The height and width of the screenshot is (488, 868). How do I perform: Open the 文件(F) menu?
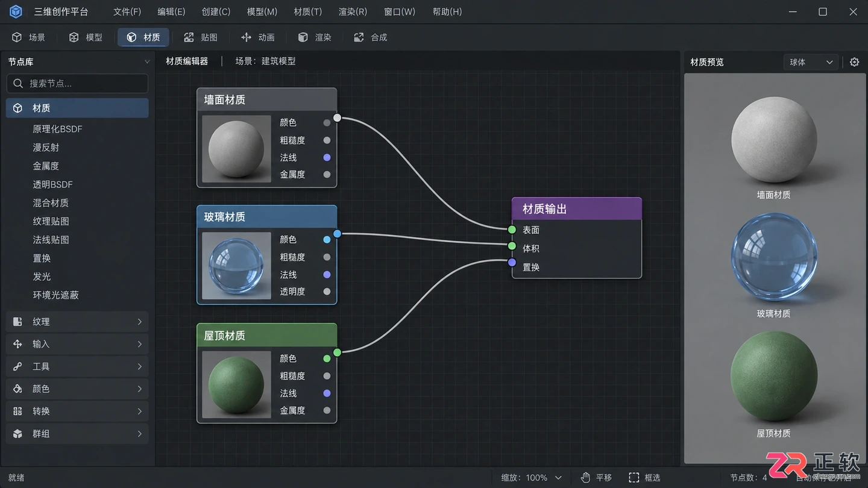127,12
